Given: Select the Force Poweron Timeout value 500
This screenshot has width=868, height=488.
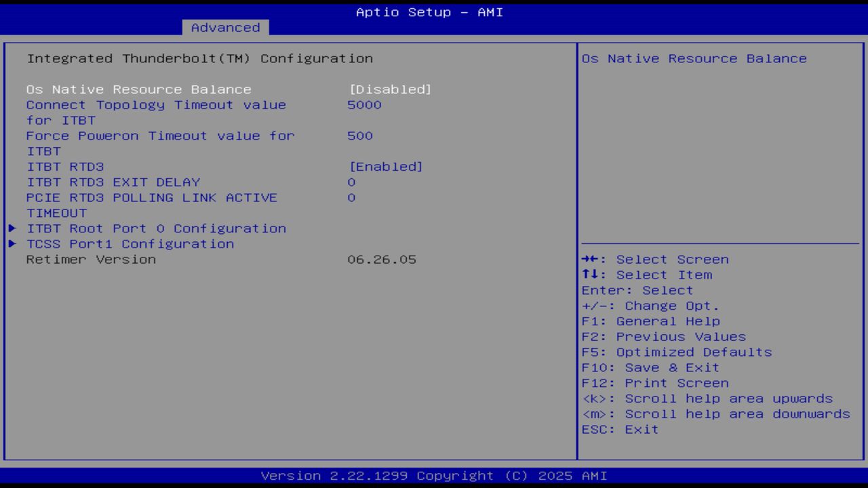Looking at the screenshot, I should coord(360,136).
